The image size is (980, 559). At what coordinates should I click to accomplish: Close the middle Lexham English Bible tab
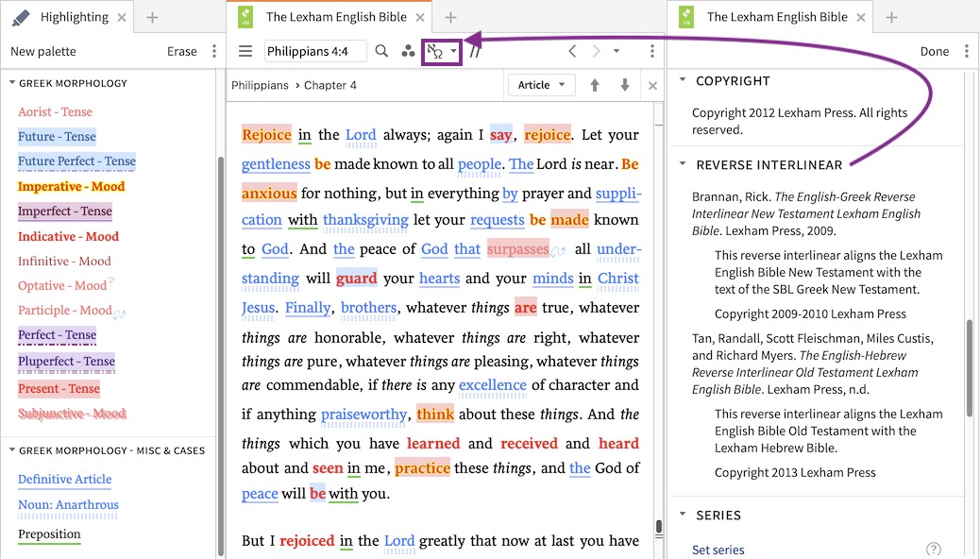click(421, 18)
